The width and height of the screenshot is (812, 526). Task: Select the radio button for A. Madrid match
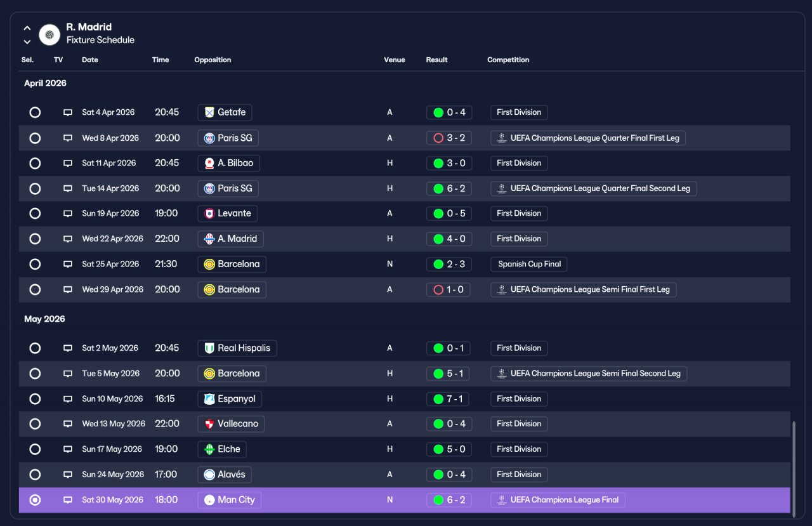tap(35, 239)
